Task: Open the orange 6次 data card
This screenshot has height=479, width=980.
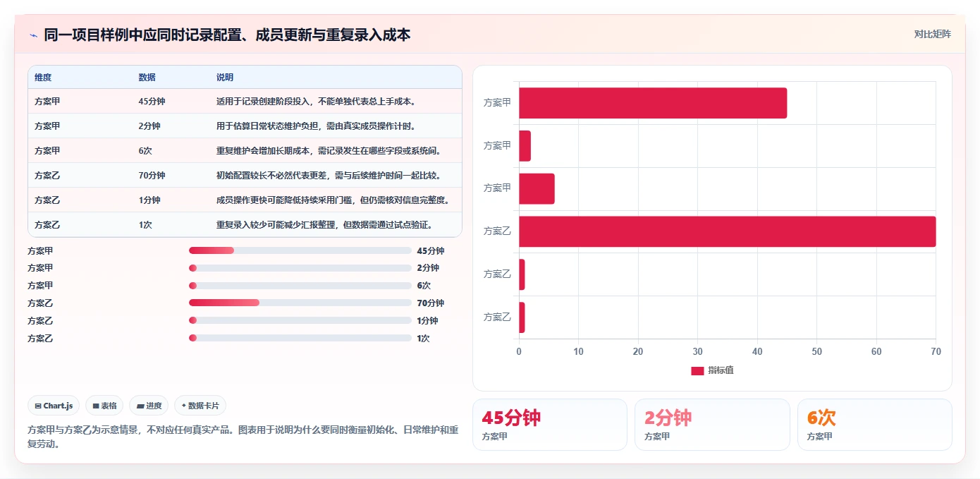Action: pyautogui.click(x=874, y=425)
